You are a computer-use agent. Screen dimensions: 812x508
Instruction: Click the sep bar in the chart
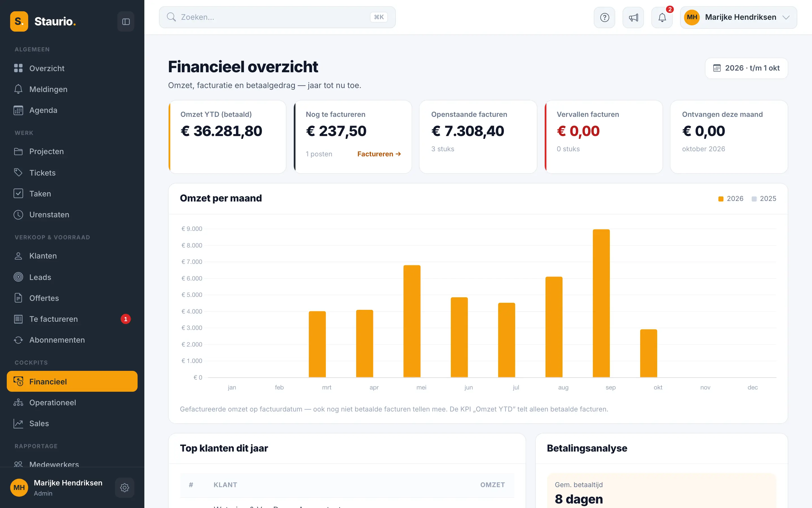pyautogui.click(x=601, y=303)
